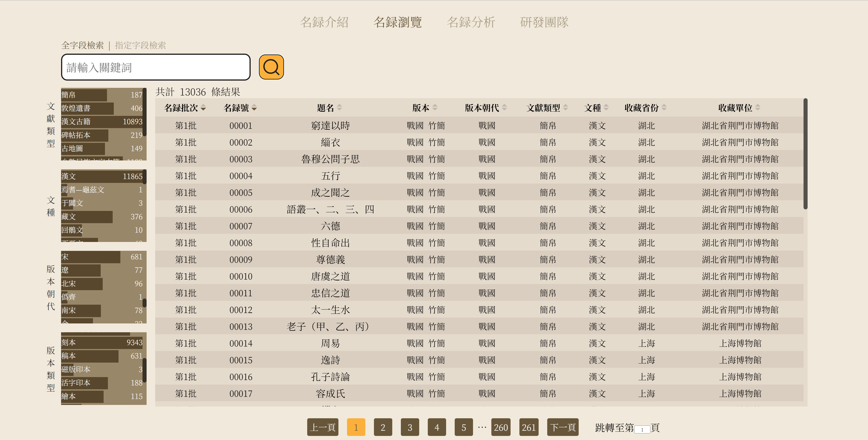This screenshot has height=440, width=868.
Task: Filter by 宋 dynasty bar
Action: tap(102, 257)
